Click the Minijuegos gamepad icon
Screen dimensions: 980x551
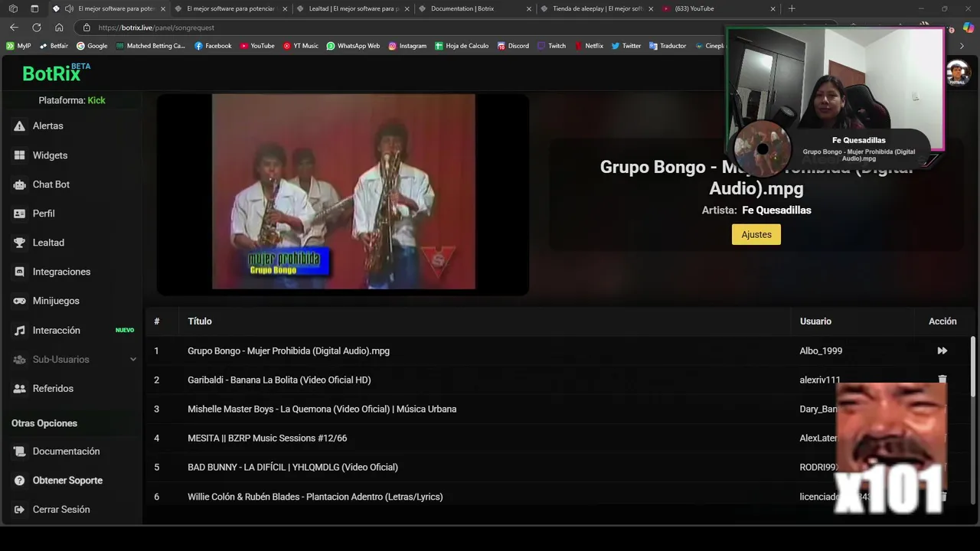click(19, 301)
